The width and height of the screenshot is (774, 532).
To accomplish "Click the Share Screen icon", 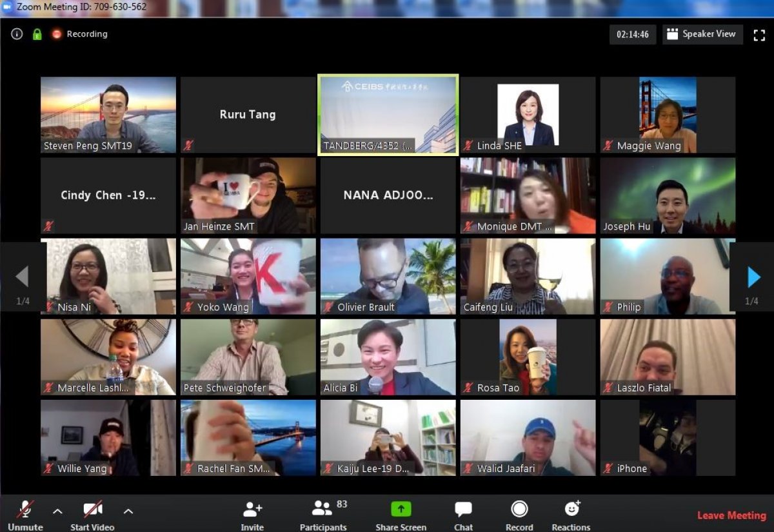I will (x=401, y=509).
